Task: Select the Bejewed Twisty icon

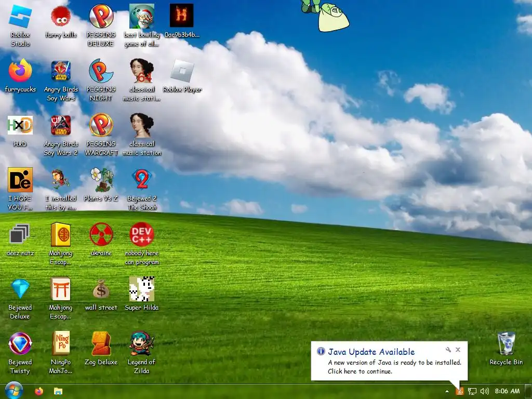Action: tap(20, 353)
